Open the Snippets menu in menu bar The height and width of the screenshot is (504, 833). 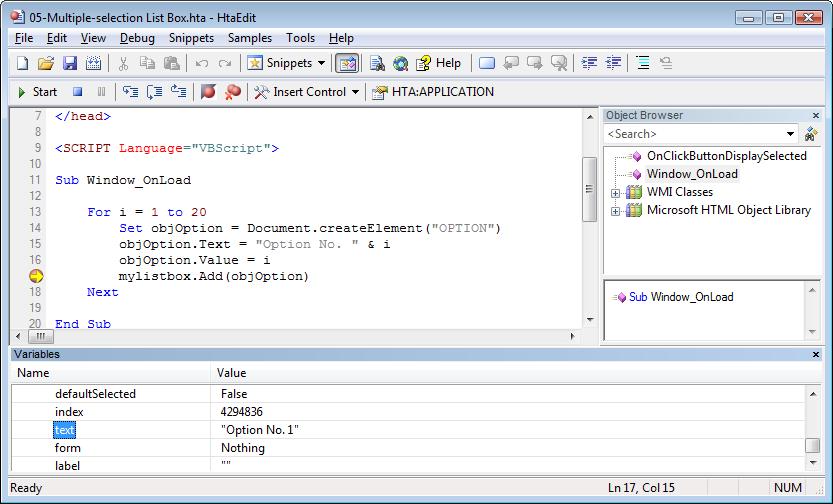(191, 38)
